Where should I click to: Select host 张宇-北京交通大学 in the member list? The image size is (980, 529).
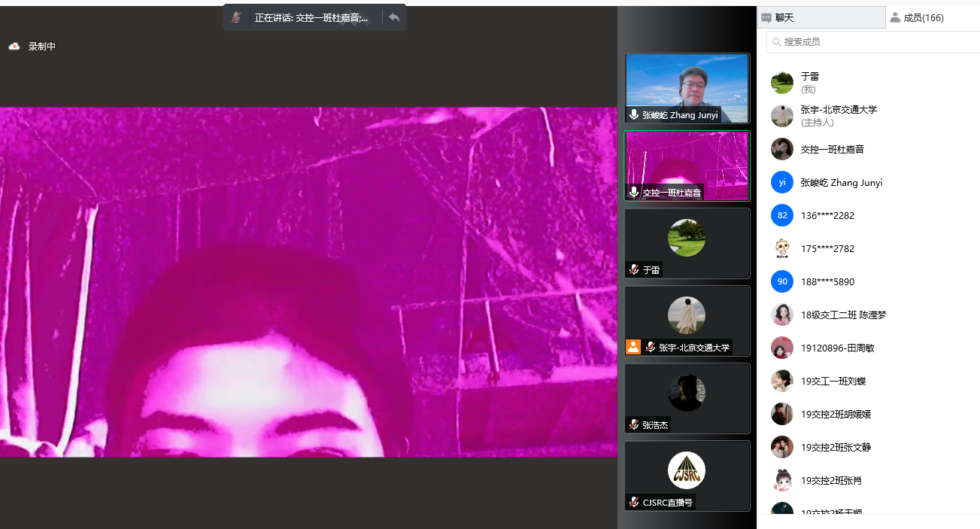838,110
